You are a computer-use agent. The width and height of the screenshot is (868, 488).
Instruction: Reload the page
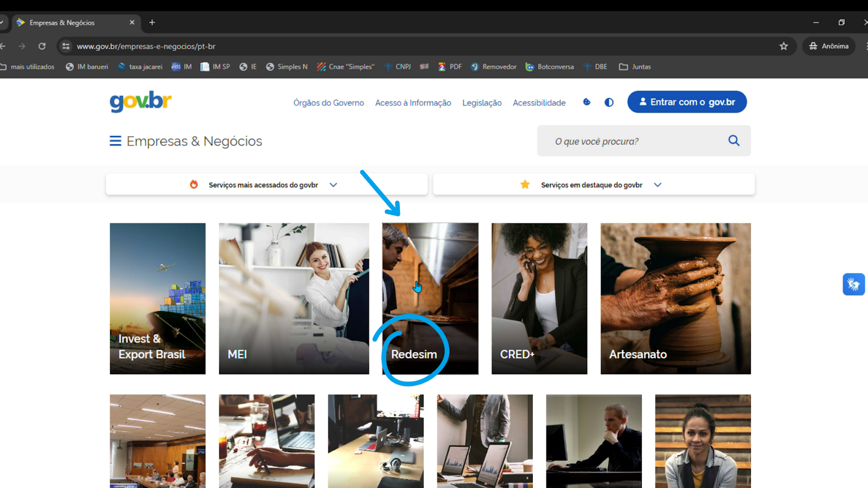click(42, 46)
